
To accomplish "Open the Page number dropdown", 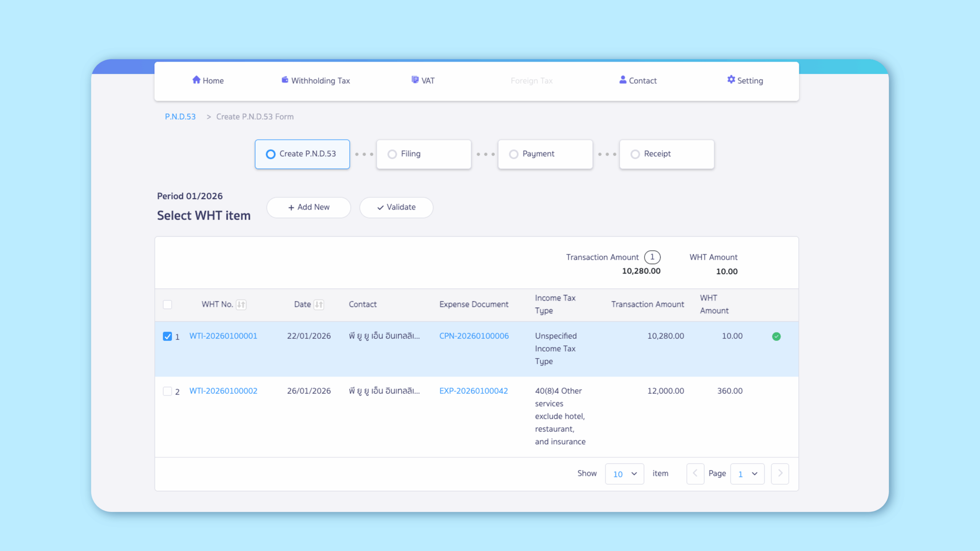I will (x=747, y=474).
